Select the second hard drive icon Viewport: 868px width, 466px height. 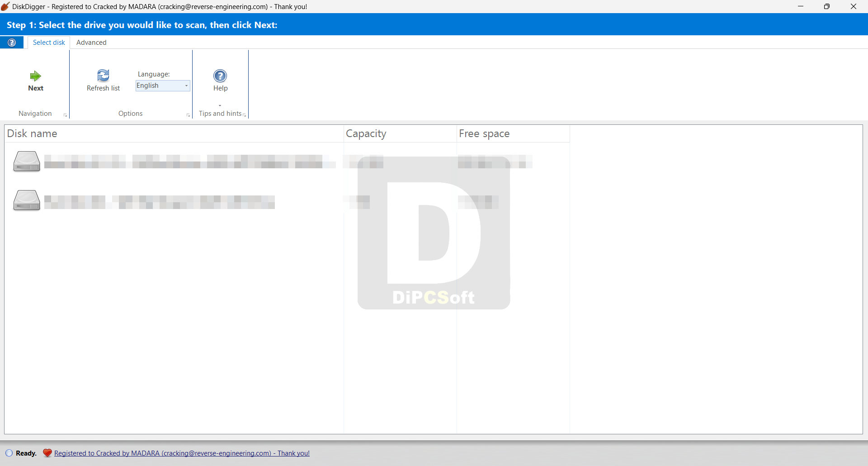coord(27,200)
